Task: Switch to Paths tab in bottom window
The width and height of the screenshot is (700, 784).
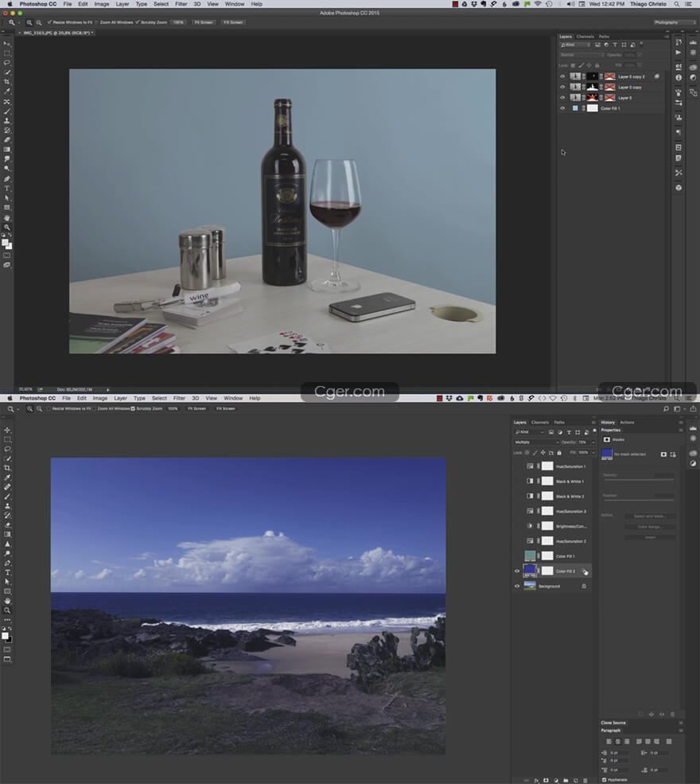Action: coord(559,423)
